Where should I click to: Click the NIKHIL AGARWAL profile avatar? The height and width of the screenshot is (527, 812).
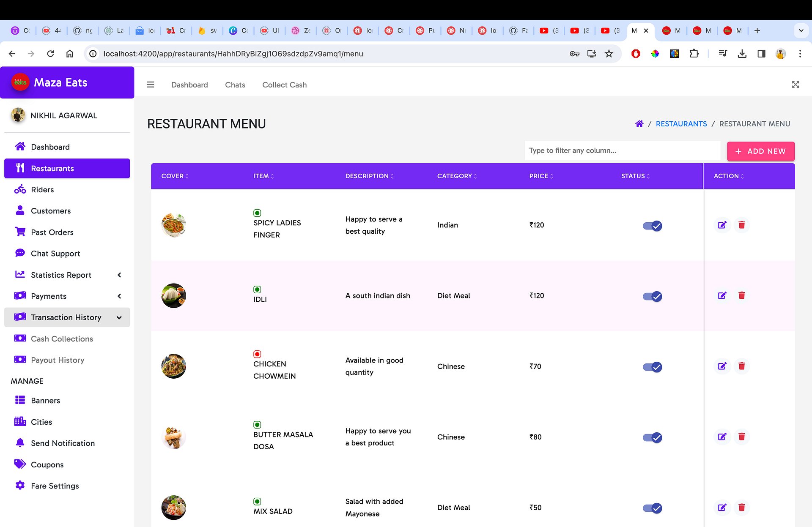pyautogui.click(x=18, y=115)
